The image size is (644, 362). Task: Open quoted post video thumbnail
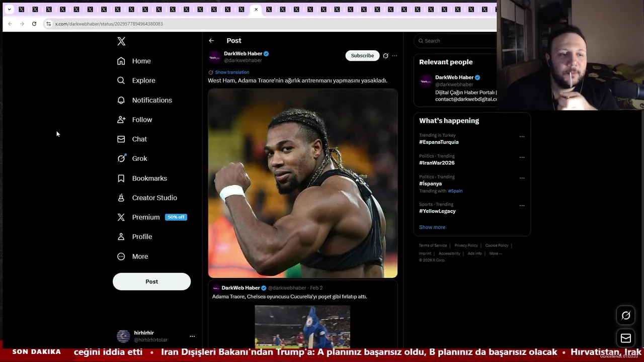pos(302,327)
